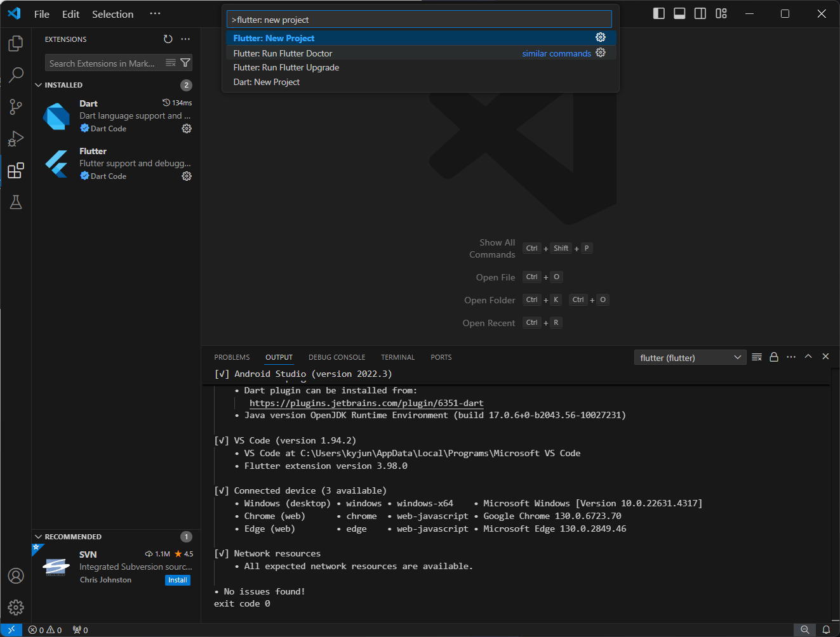840x637 pixels.
Task: Refresh the extensions list
Action: point(168,39)
